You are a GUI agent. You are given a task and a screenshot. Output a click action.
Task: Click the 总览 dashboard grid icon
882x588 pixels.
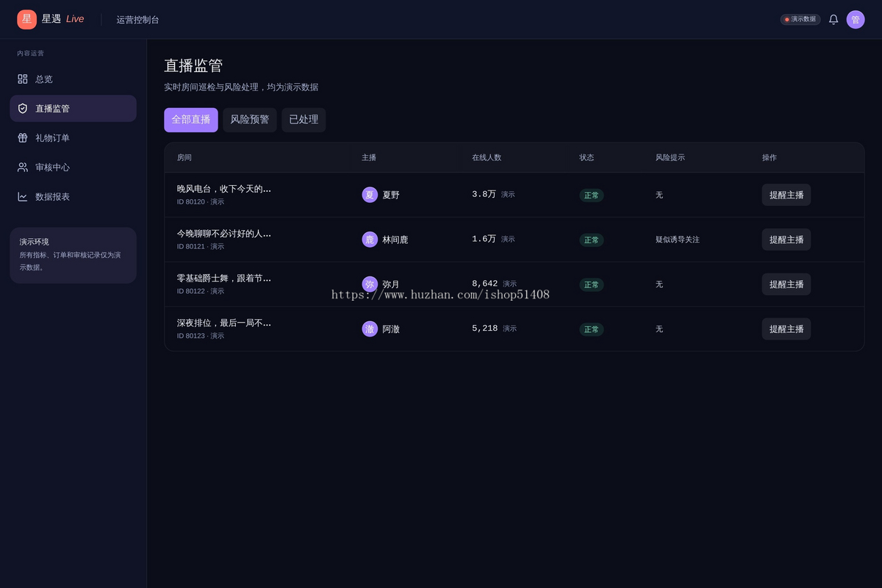(23, 79)
